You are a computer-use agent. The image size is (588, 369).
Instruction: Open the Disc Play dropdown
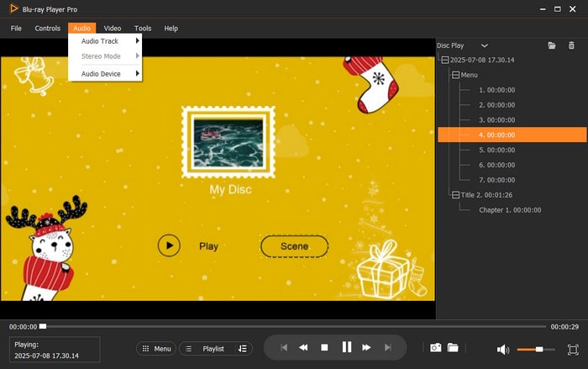(x=484, y=45)
